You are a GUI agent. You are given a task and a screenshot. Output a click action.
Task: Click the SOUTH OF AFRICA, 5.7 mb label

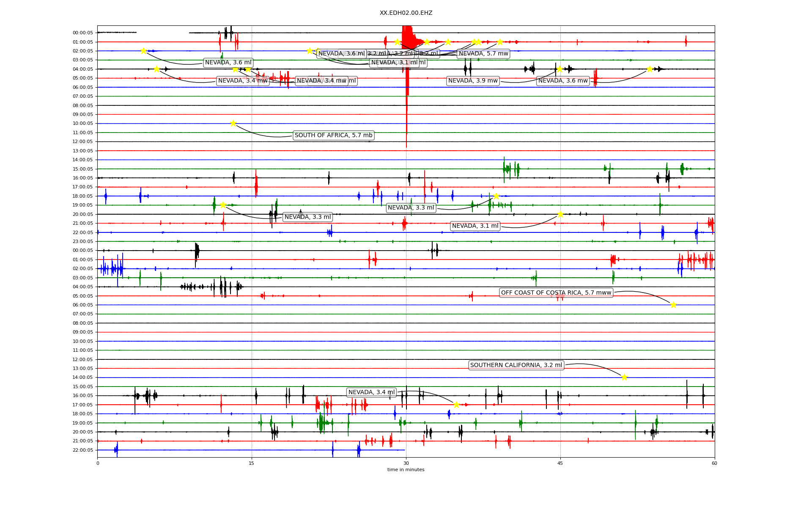pos(333,135)
